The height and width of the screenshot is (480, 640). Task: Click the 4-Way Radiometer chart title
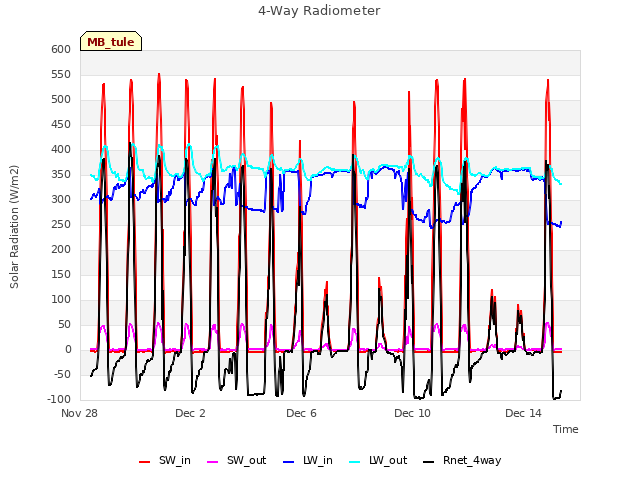319,11
